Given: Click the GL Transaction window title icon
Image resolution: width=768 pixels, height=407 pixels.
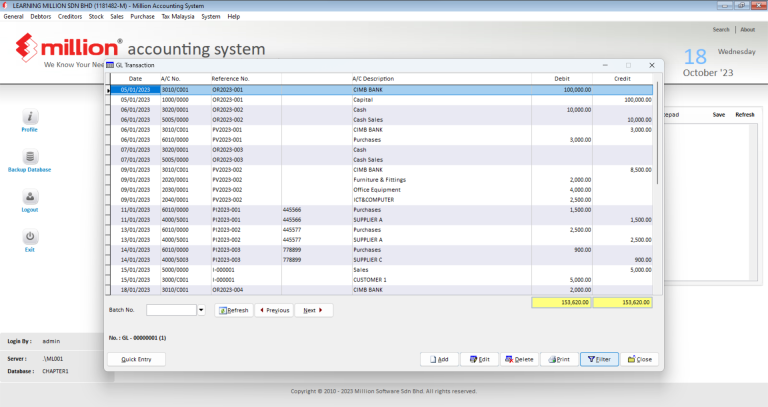Looking at the screenshot, I should pos(110,65).
